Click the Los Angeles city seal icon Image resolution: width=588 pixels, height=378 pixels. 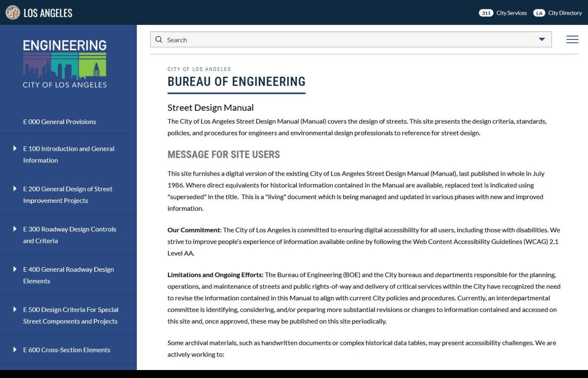[x=13, y=12]
